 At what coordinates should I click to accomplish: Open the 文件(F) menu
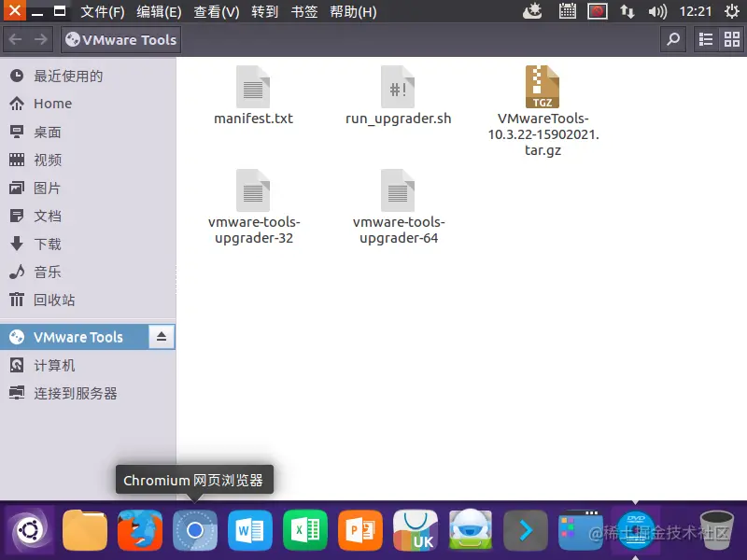[x=103, y=11]
